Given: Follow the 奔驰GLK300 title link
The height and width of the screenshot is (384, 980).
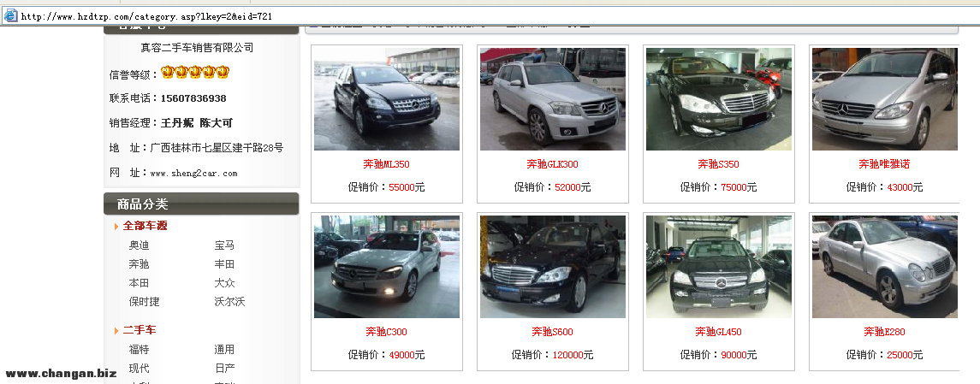Looking at the screenshot, I should click(x=553, y=164).
